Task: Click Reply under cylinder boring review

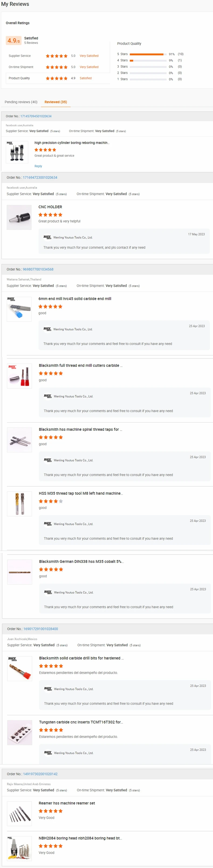Action: pyautogui.click(x=38, y=166)
